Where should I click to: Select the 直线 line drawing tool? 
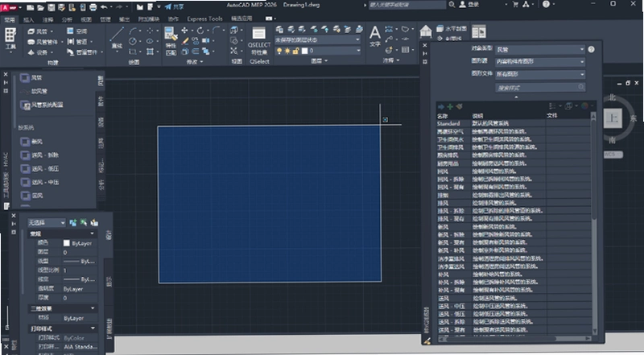click(117, 38)
